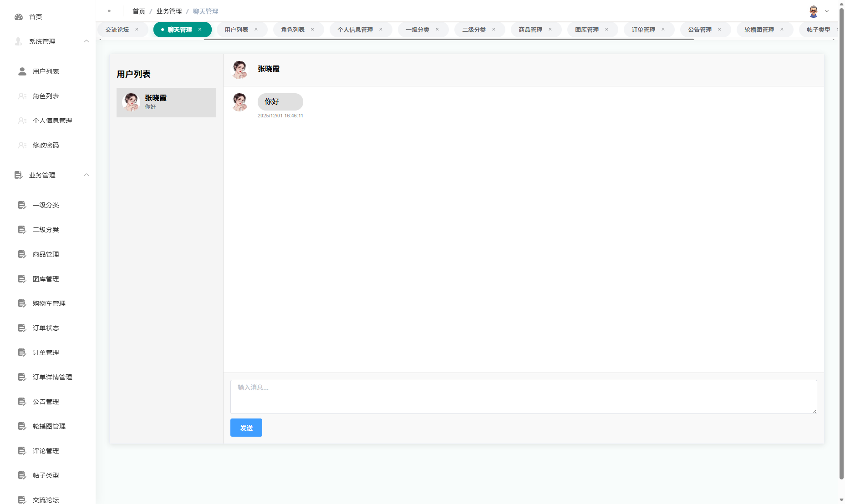This screenshot has width=845, height=504.
Task: Click the admin avatar in top right
Action: (x=814, y=11)
